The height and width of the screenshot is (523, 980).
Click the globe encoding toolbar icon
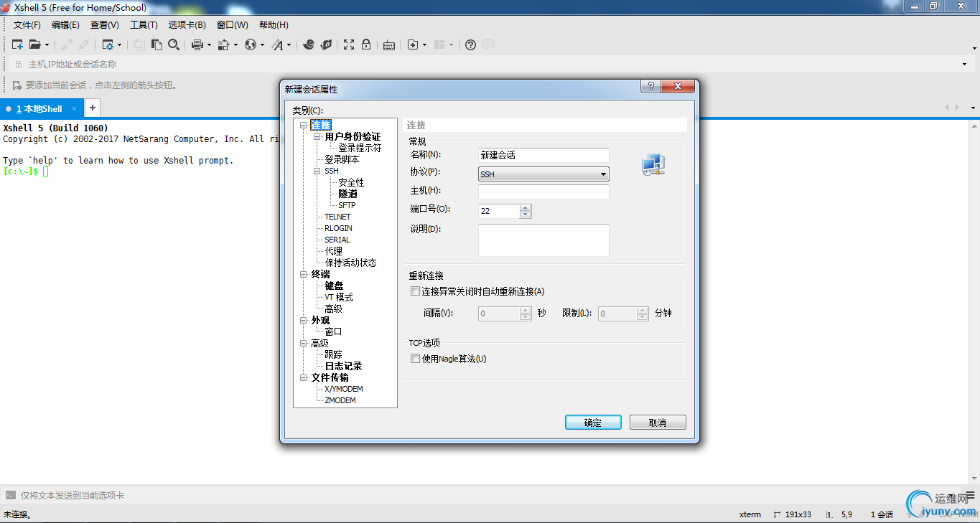(251, 44)
